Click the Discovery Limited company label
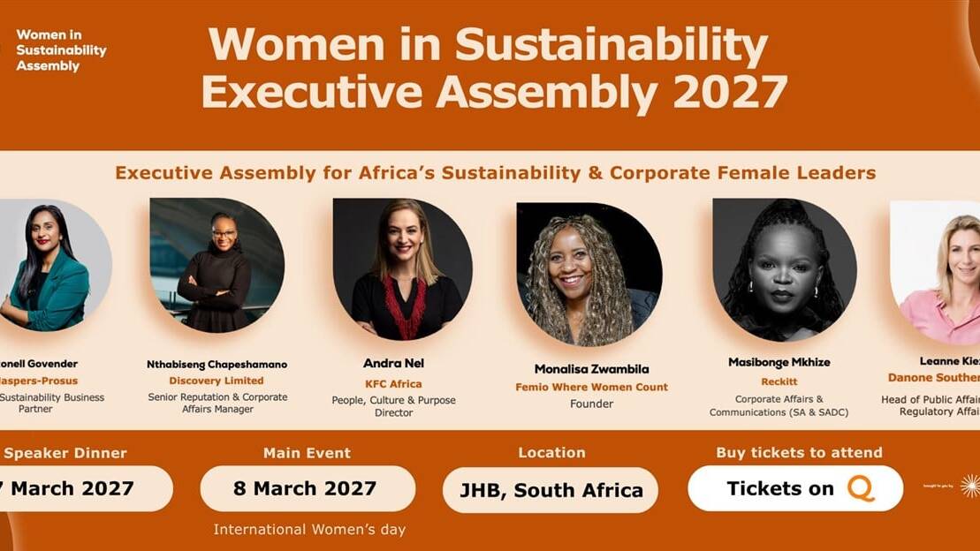The height and width of the screenshot is (551, 980). pos(217,381)
